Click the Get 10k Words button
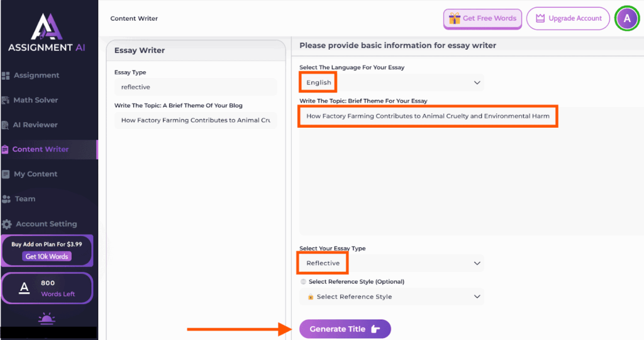The height and width of the screenshot is (340, 644). [47, 256]
